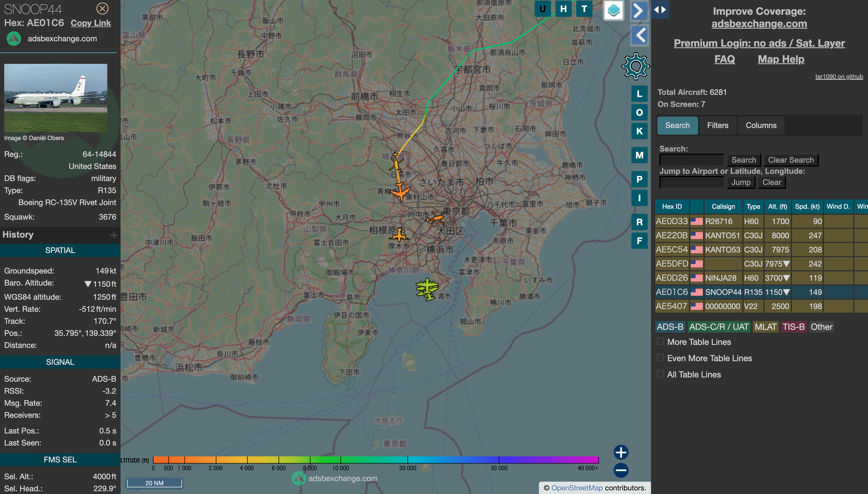
Task: Open the settings gear on map
Action: pos(635,66)
